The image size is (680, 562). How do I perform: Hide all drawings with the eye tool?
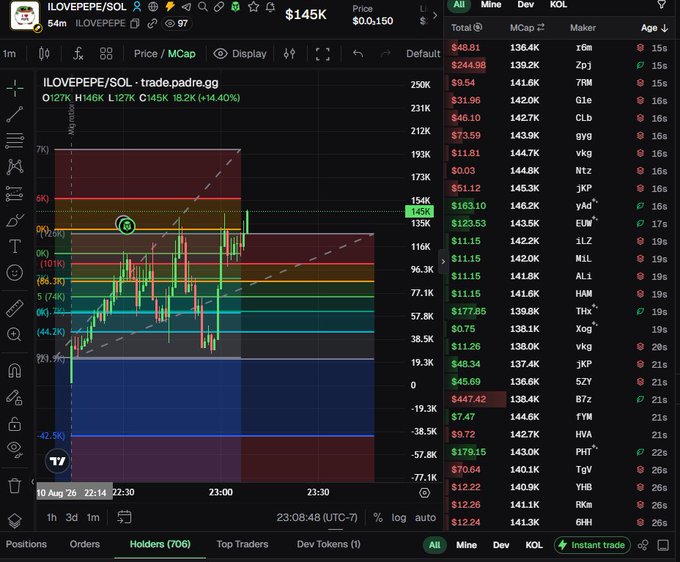click(x=15, y=450)
